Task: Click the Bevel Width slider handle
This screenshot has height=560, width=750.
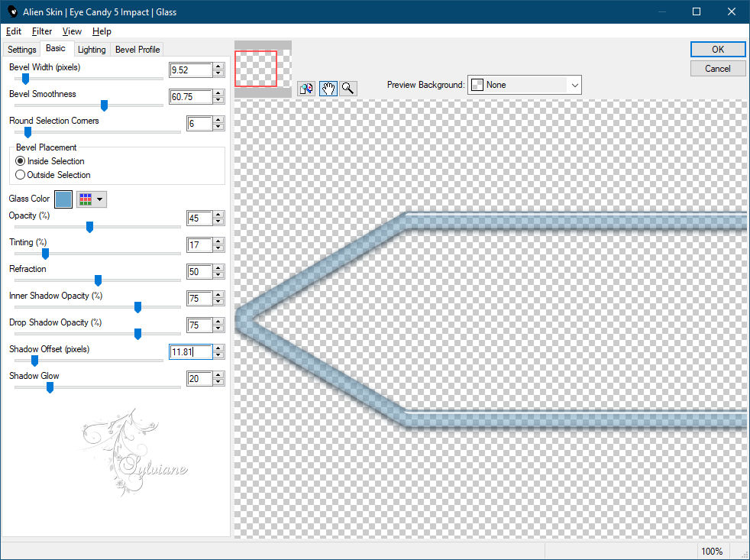Action: tap(25, 79)
